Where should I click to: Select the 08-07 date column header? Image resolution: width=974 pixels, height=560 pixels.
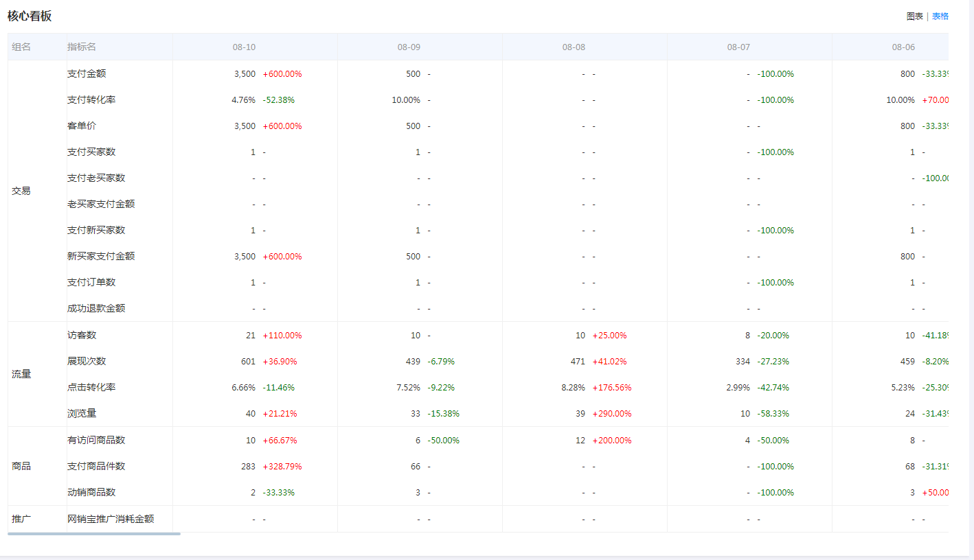coord(738,47)
